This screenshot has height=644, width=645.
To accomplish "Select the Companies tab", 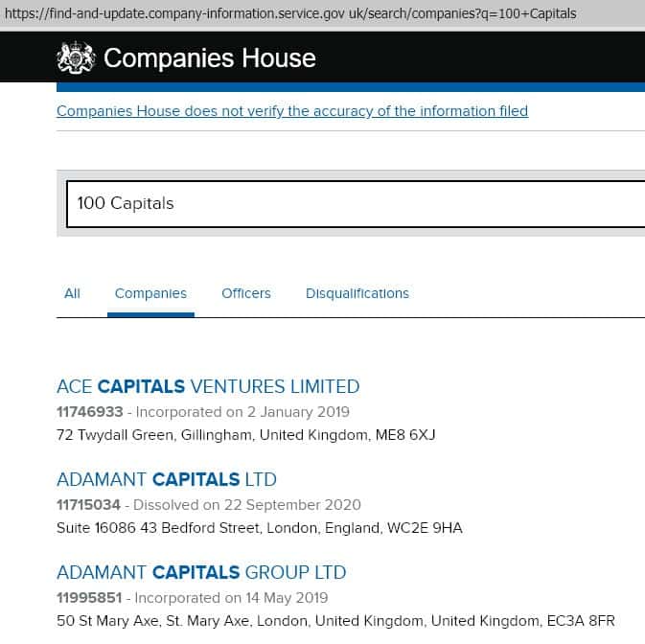I will click(x=150, y=293).
